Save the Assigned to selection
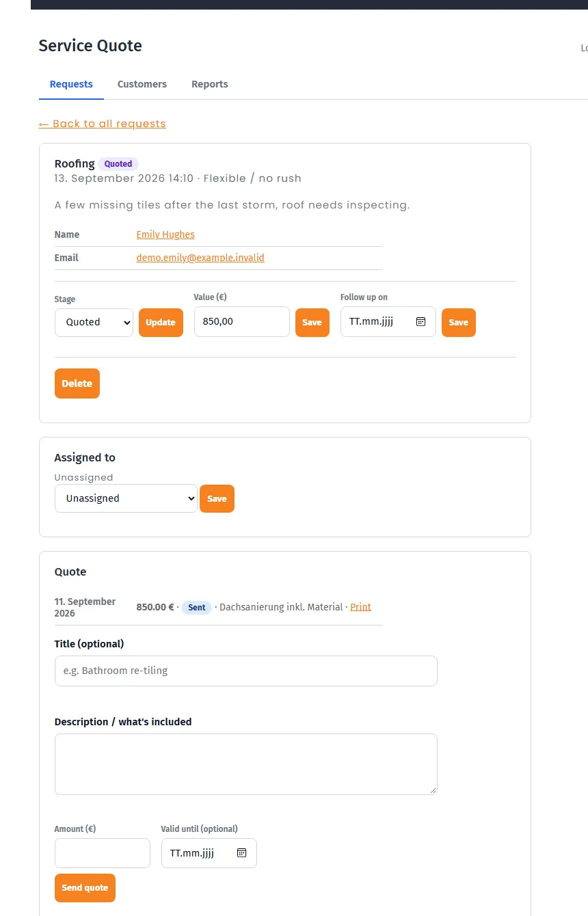This screenshot has height=916, width=588. coord(217,498)
